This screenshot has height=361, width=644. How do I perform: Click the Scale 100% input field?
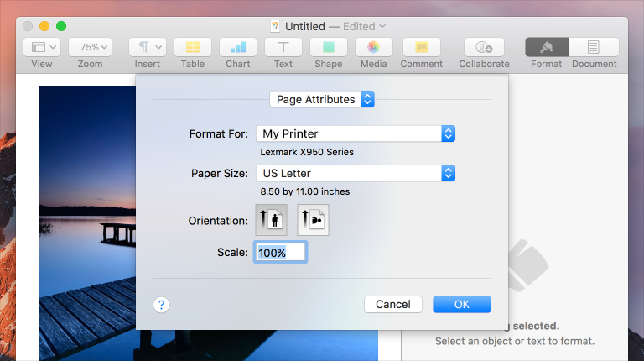tap(281, 252)
